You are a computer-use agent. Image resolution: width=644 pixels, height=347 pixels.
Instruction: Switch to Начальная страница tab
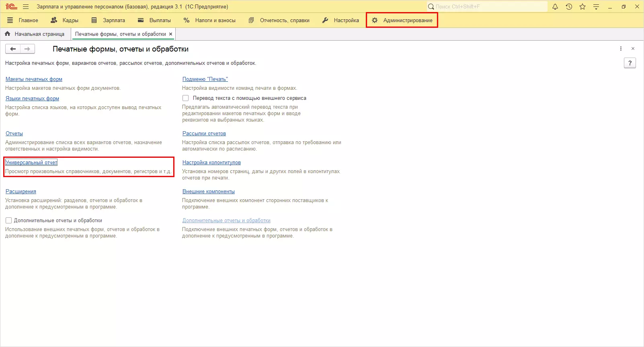35,34
